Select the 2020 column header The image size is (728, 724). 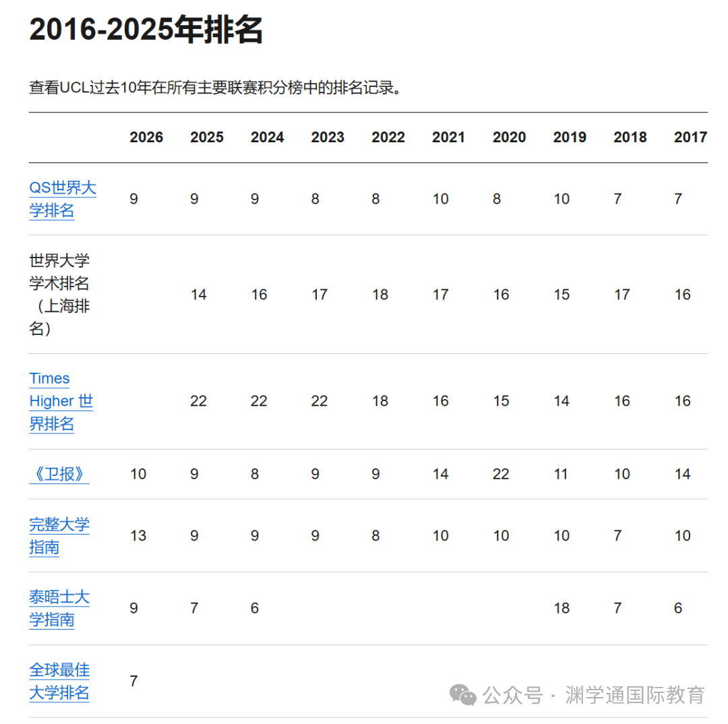point(509,138)
